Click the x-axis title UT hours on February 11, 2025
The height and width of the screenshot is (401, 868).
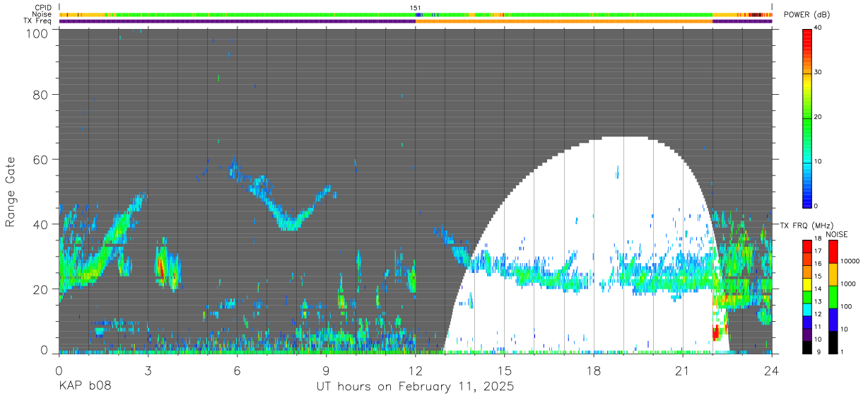coord(415,387)
